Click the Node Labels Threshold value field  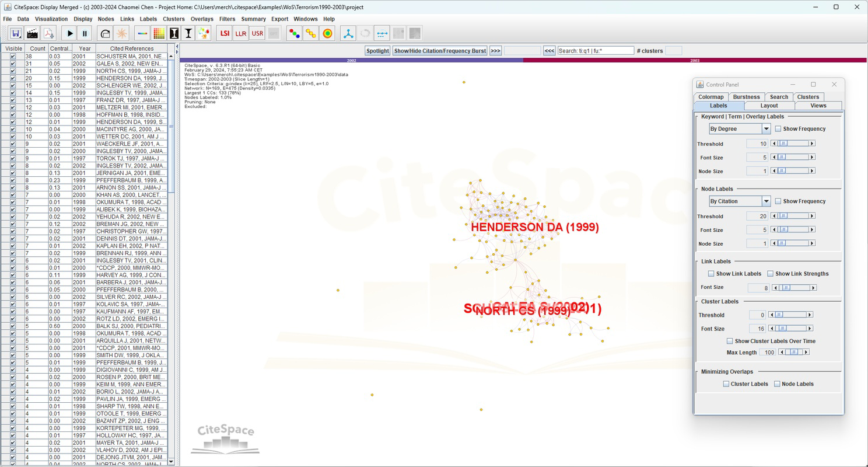coord(757,216)
